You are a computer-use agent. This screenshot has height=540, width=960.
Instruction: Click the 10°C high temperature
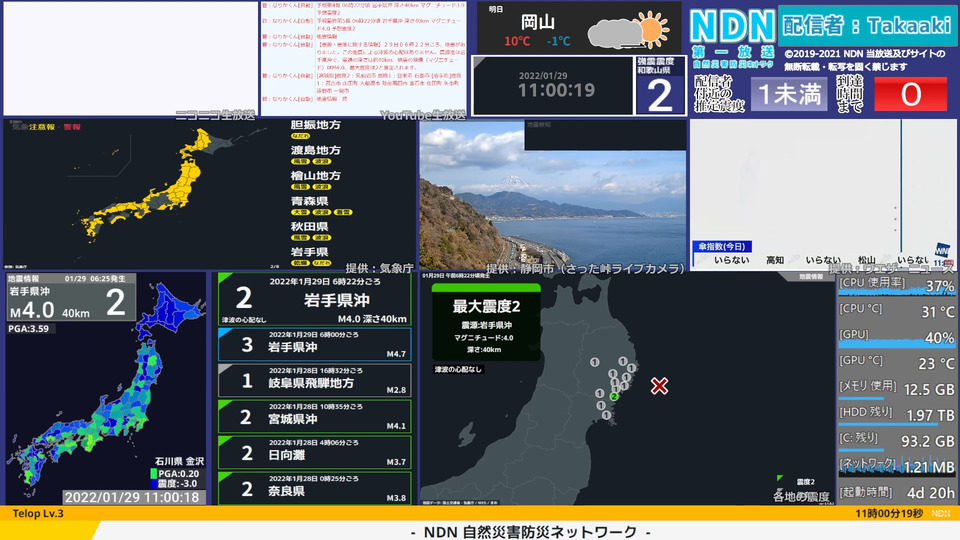[x=517, y=41]
